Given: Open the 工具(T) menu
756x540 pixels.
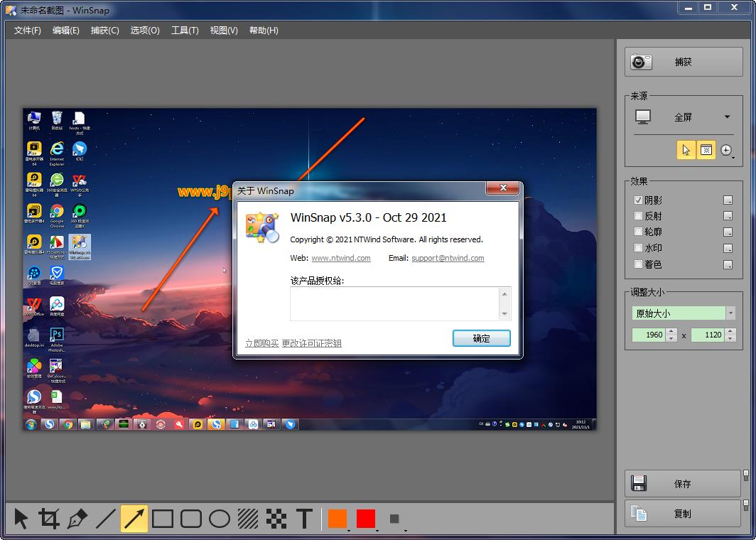Looking at the screenshot, I should (185, 31).
